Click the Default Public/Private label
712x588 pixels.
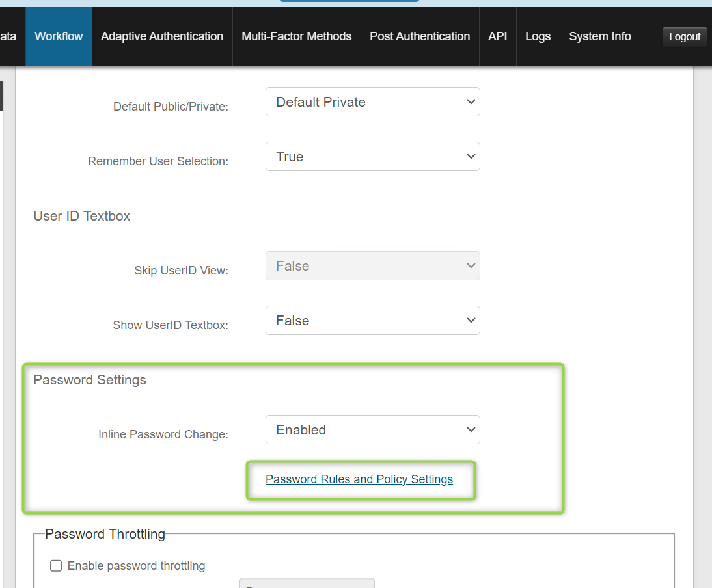(x=171, y=107)
